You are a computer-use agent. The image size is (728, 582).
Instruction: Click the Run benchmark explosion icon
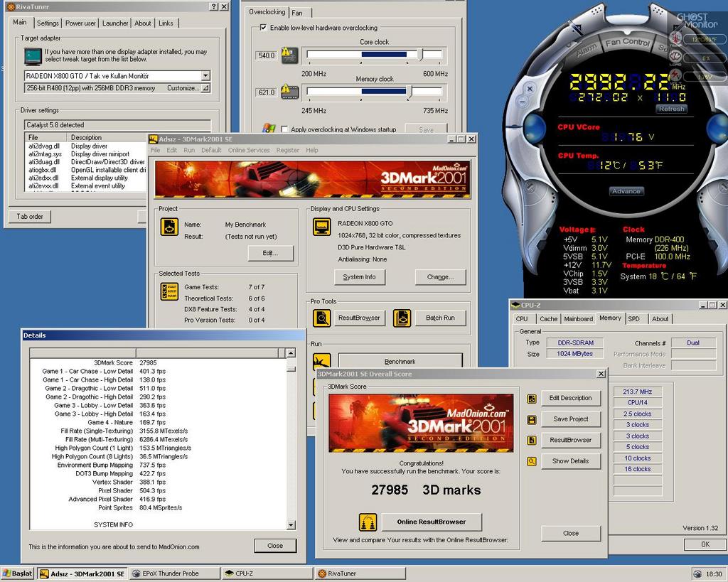[x=322, y=361]
